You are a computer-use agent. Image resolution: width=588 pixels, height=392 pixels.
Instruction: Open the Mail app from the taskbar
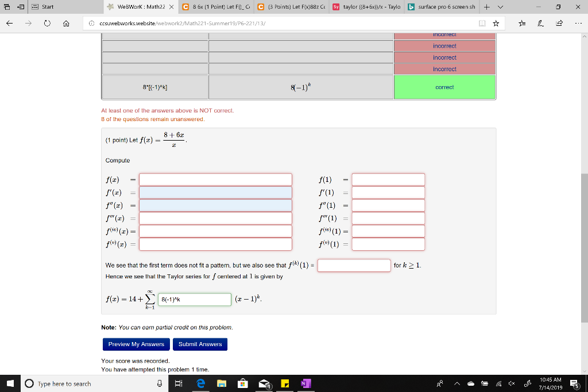coord(264,383)
